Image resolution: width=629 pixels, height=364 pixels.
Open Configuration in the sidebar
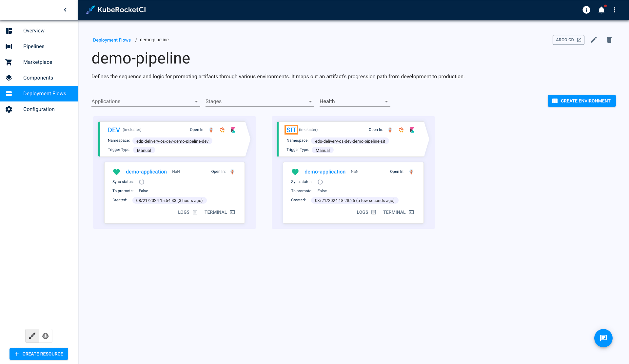(x=39, y=109)
